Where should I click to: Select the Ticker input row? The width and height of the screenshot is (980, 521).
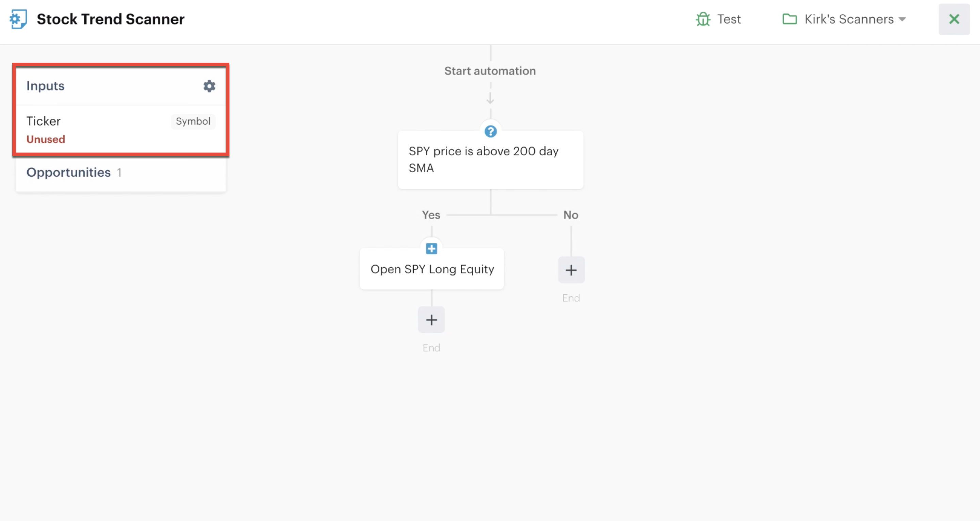tap(120, 129)
